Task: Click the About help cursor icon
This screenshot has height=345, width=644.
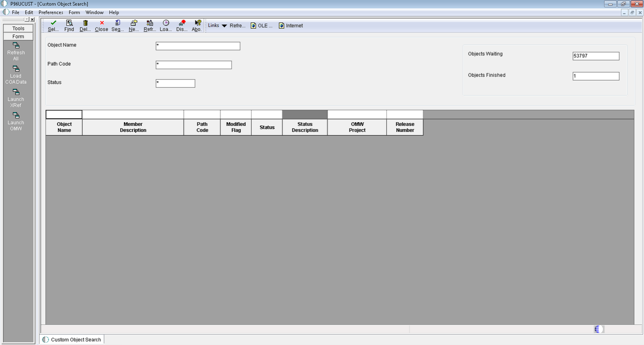Action: tap(198, 23)
